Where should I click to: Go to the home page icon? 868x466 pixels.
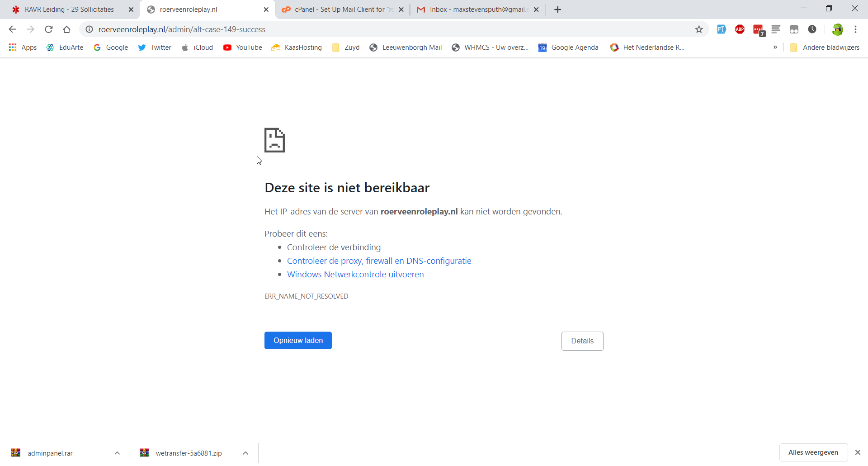pos(67,29)
